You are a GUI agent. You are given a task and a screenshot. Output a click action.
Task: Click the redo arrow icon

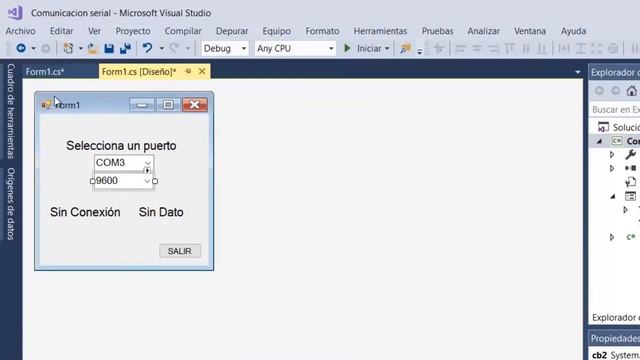click(174, 48)
